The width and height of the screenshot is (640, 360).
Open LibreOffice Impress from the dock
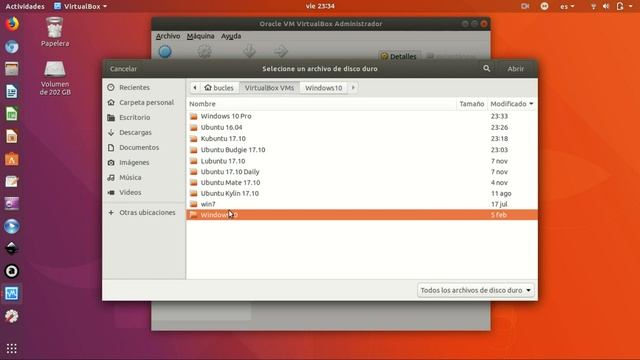pyautogui.click(x=12, y=136)
